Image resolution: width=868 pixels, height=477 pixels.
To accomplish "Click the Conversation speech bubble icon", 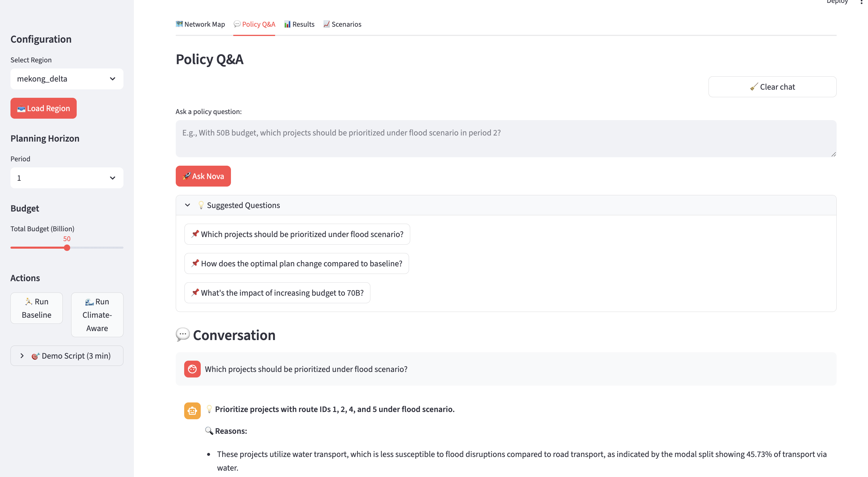I will coord(183,335).
